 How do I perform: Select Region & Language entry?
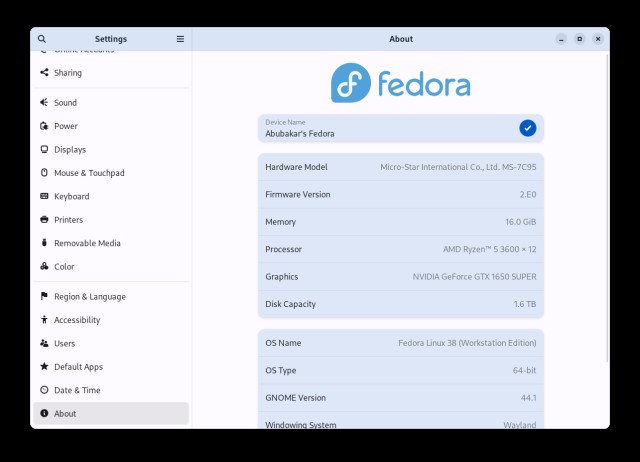coord(111,296)
